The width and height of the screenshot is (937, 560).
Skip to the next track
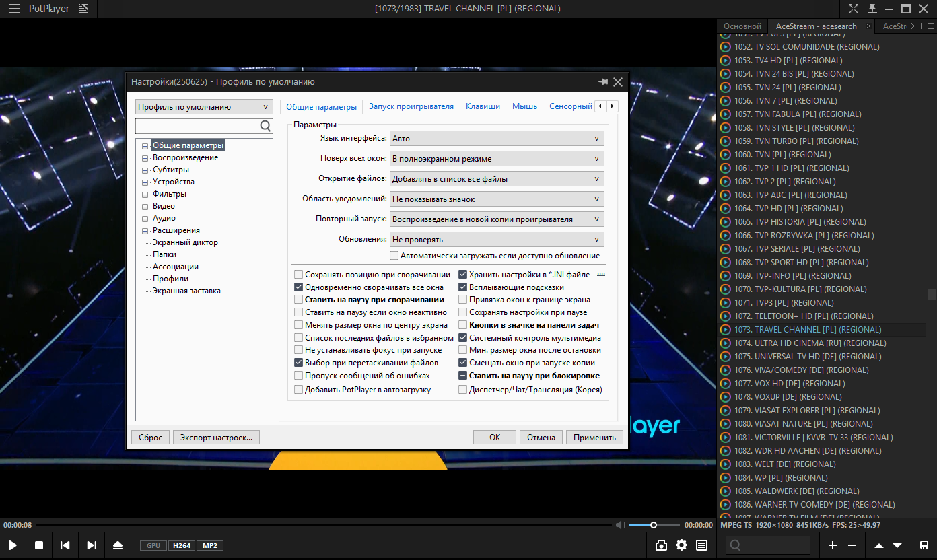click(x=92, y=545)
